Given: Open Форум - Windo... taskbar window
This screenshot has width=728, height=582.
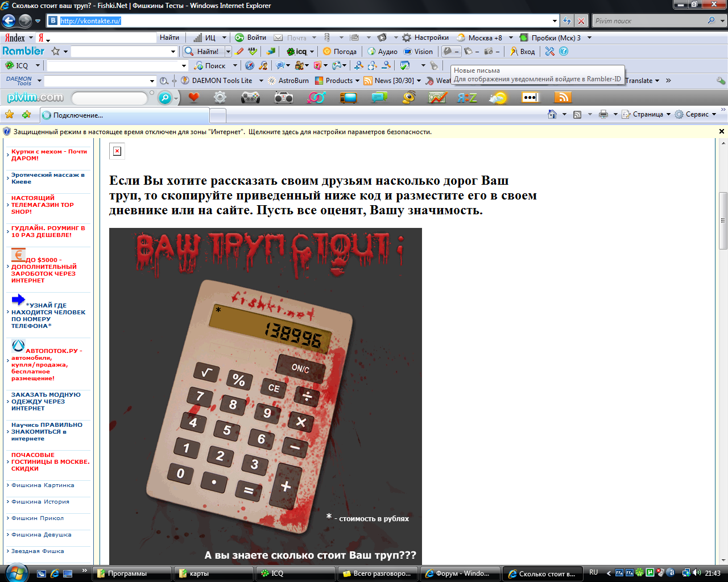Looking at the screenshot, I should [461, 573].
